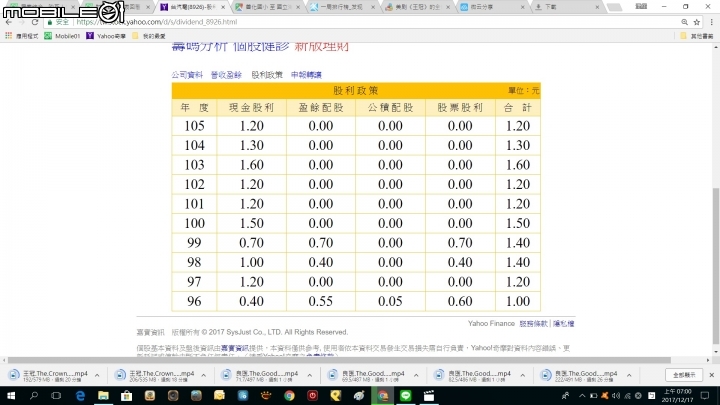Launch Microsoft Edge from the taskbar
The image size is (720, 405).
click(80, 396)
